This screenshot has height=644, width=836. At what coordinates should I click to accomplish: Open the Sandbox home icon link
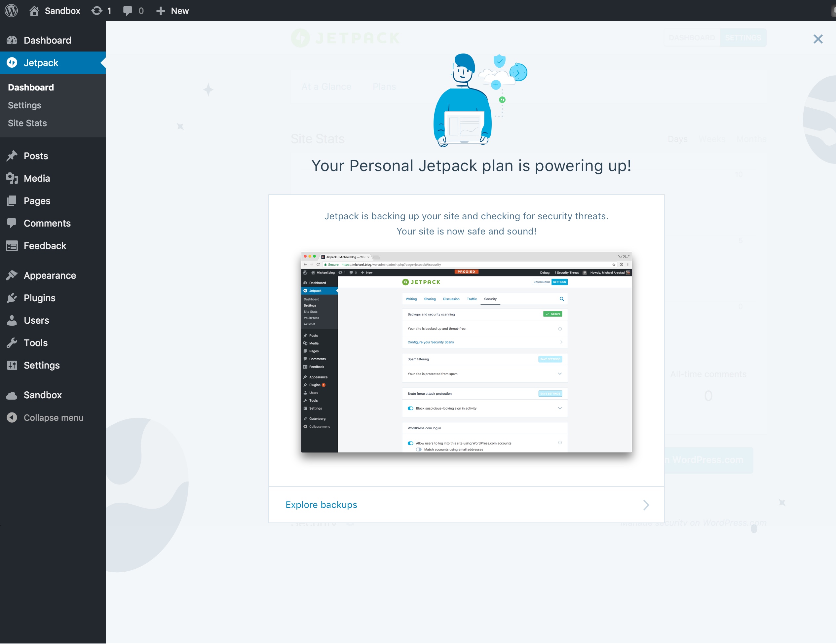34,11
